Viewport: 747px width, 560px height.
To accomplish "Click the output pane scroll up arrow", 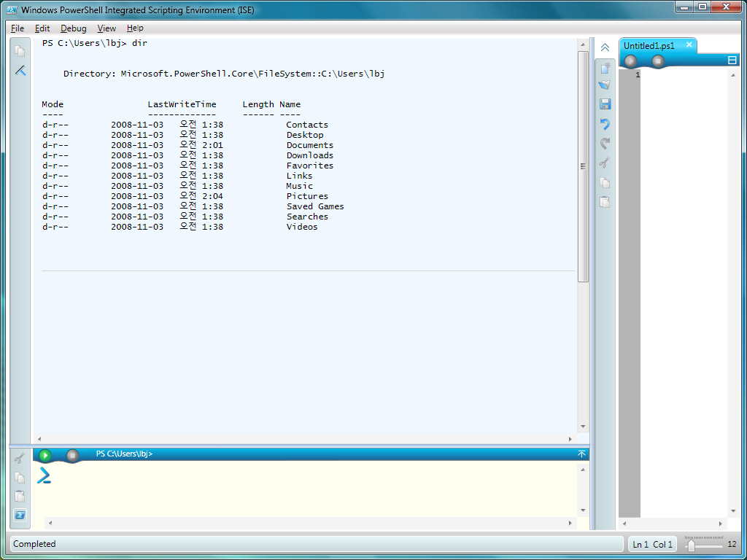I will [x=583, y=44].
